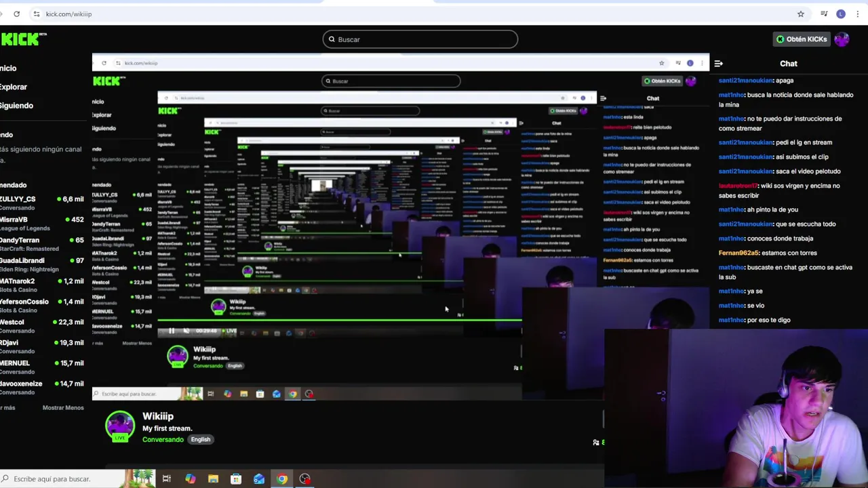Open YefersonCossio recommended channel
Viewport: 868px width, 488px height.
pyautogui.click(x=42, y=305)
